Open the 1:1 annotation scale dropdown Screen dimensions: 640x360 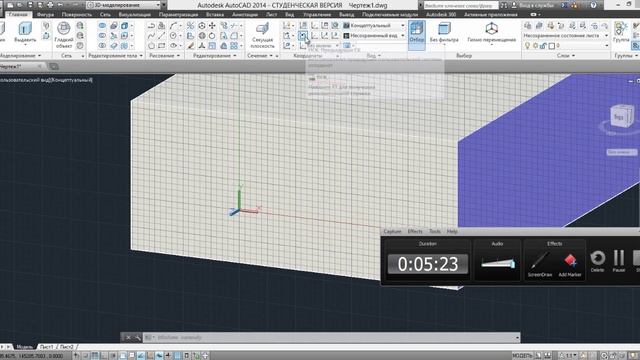[568, 356]
